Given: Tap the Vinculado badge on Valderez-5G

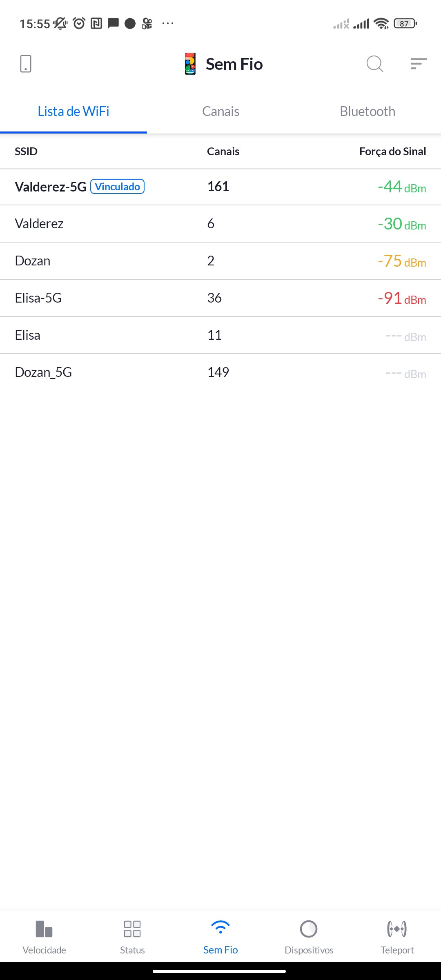Looking at the screenshot, I should point(117,187).
